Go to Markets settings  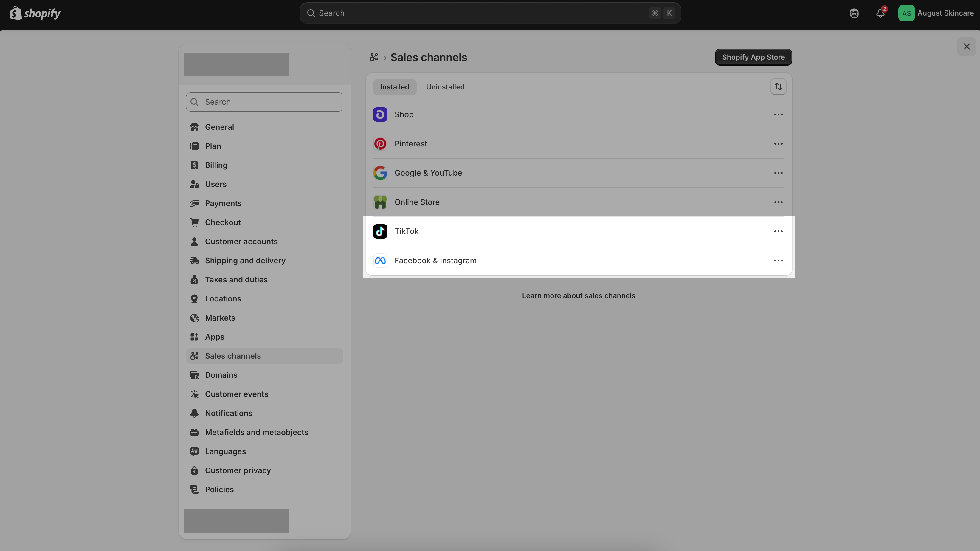click(x=264, y=318)
